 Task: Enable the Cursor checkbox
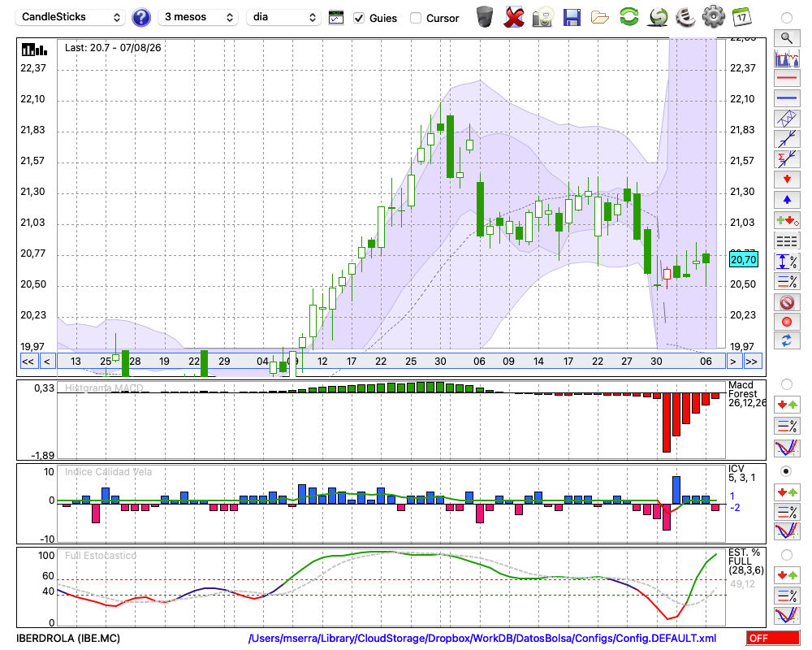[415, 18]
